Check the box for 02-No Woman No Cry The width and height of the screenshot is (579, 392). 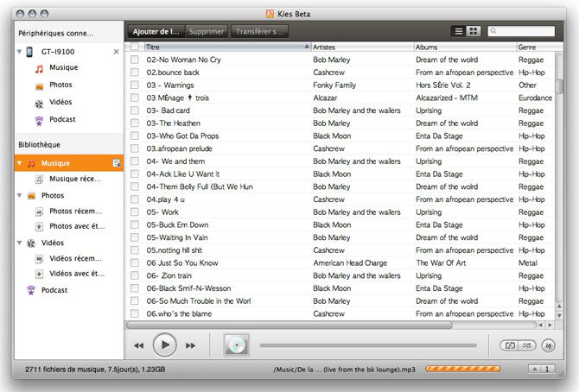pos(135,60)
